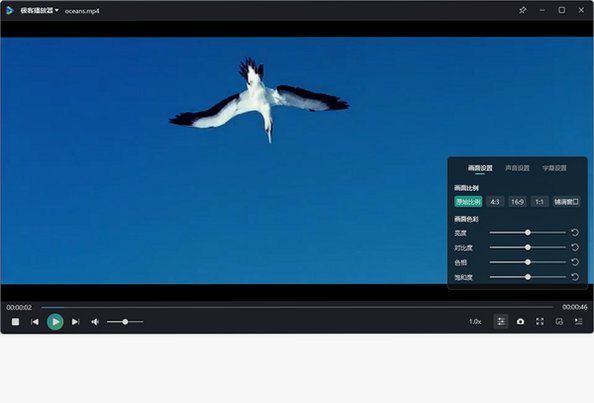This screenshot has height=403, width=594.
Task: Reset the brightness slider
Action: click(x=575, y=233)
